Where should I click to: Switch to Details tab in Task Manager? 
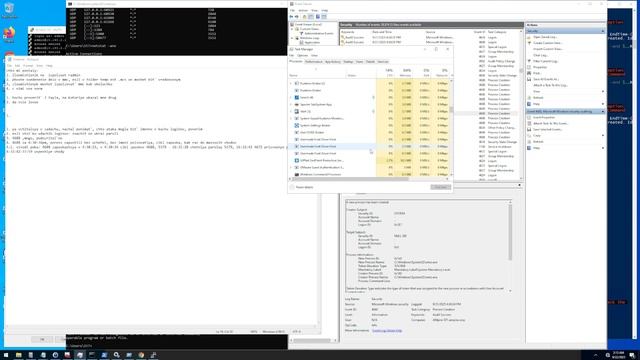click(370, 62)
